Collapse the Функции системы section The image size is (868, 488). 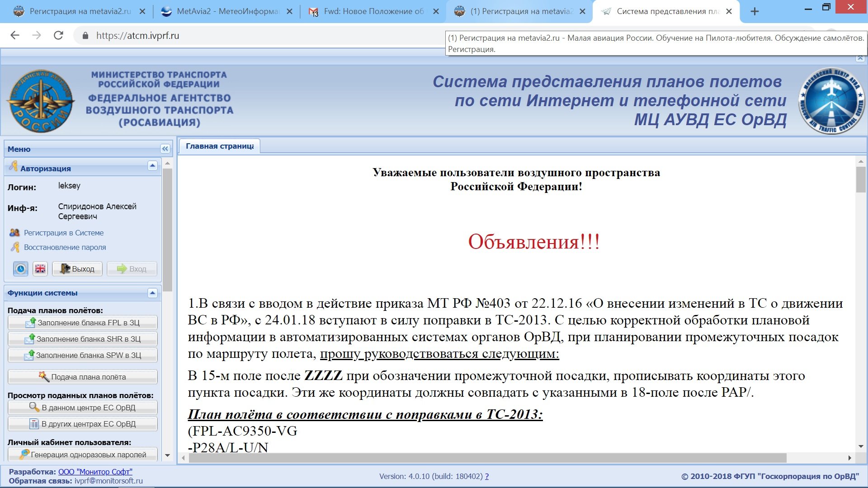point(152,293)
